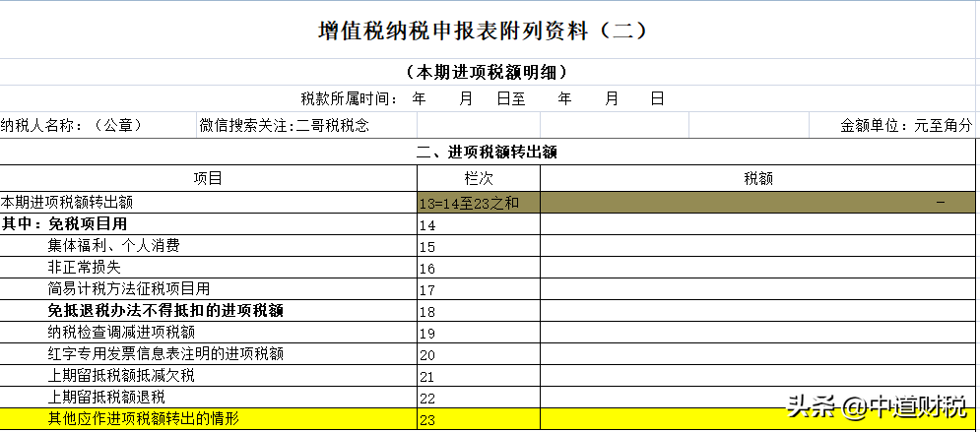Viewport: 980px width, 432px height.
Task: Click the 栏次 column header
Action: (478, 178)
